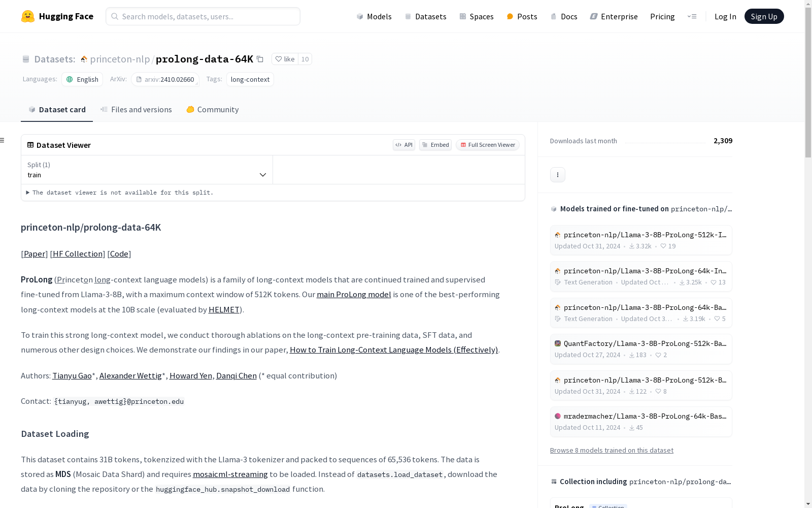This screenshot has height=508, width=812.
Task: Open the Community tab
Action: coord(213,110)
